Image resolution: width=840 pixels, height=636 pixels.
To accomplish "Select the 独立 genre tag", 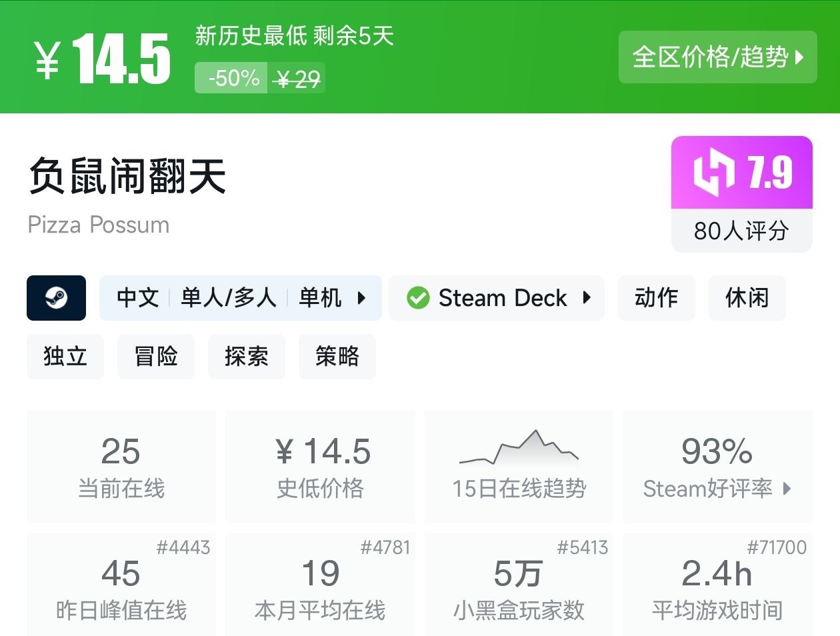I will (65, 357).
